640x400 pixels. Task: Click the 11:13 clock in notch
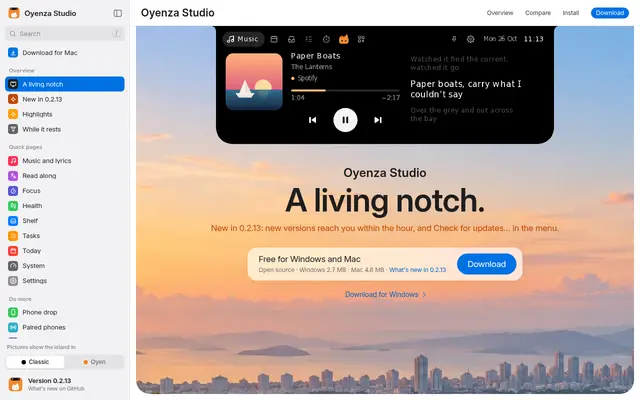533,39
